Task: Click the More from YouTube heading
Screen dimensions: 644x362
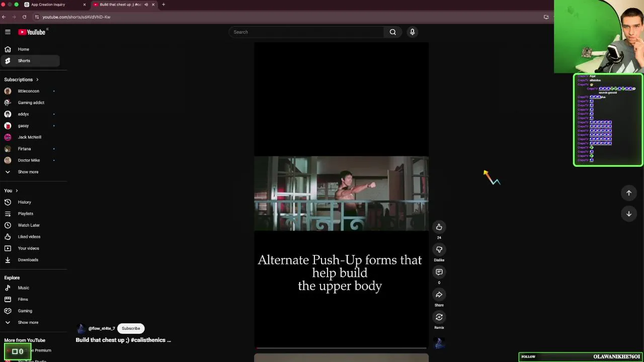Action: [x=25, y=340]
